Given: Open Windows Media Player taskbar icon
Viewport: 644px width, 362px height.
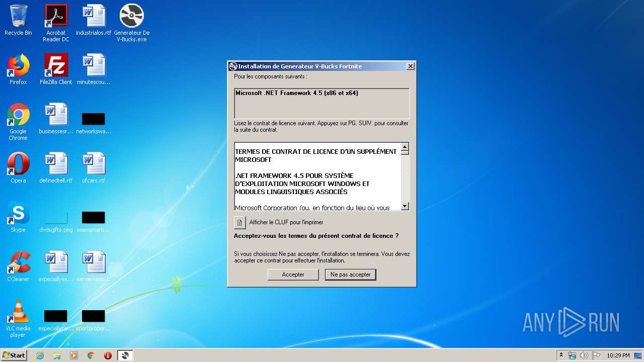Looking at the screenshot, I should [x=74, y=355].
